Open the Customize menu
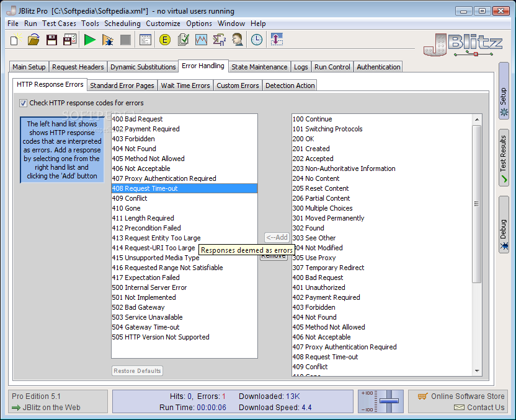 [x=163, y=24]
